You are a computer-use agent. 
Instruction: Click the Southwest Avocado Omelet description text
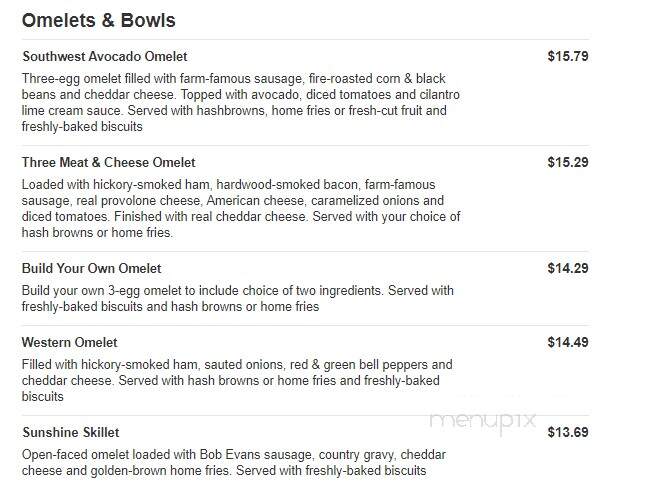[241, 103]
